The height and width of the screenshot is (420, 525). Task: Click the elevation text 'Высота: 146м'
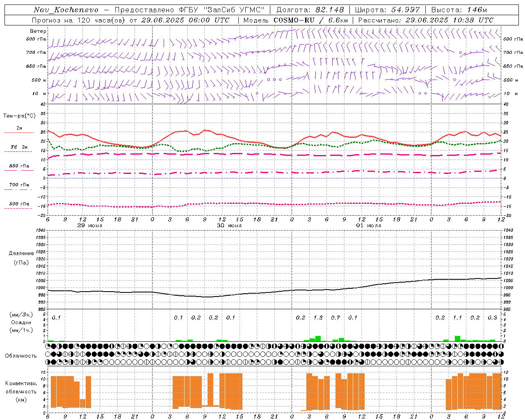click(x=459, y=10)
